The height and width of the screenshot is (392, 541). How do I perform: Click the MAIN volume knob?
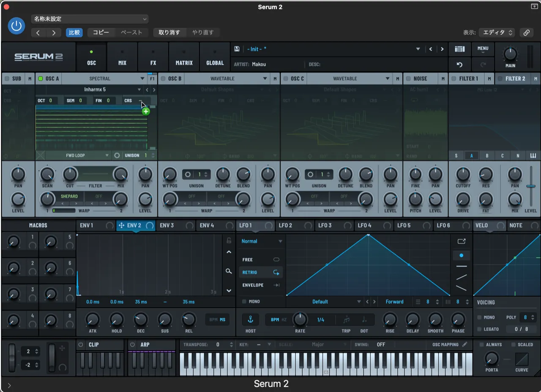[x=510, y=54]
